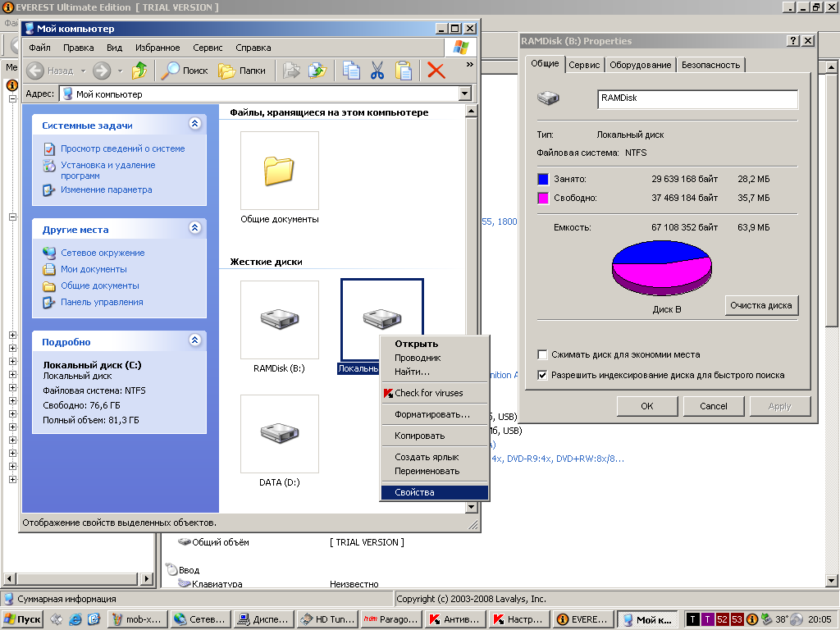Open Установка и удаление программ link

coord(107,171)
